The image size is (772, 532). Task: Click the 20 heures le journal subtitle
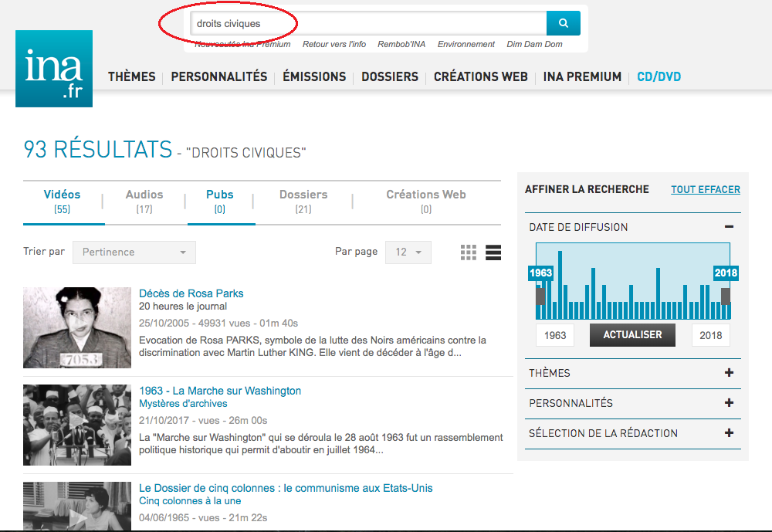coord(183,307)
